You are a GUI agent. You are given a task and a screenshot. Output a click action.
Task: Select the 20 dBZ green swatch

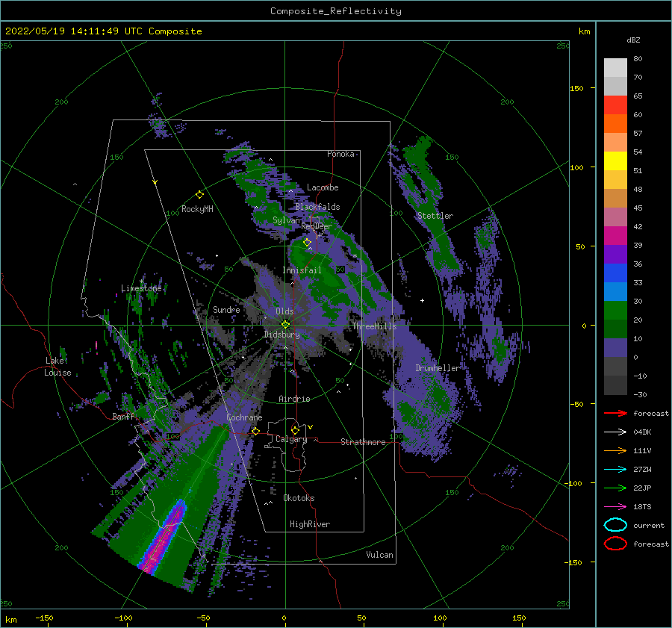coord(615,329)
